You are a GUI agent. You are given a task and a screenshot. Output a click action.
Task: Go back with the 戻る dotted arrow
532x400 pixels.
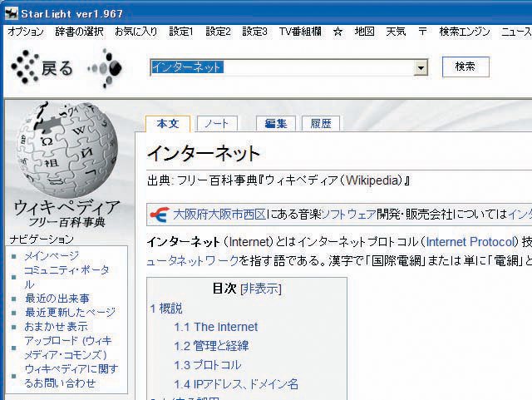pyautogui.click(x=42, y=67)
